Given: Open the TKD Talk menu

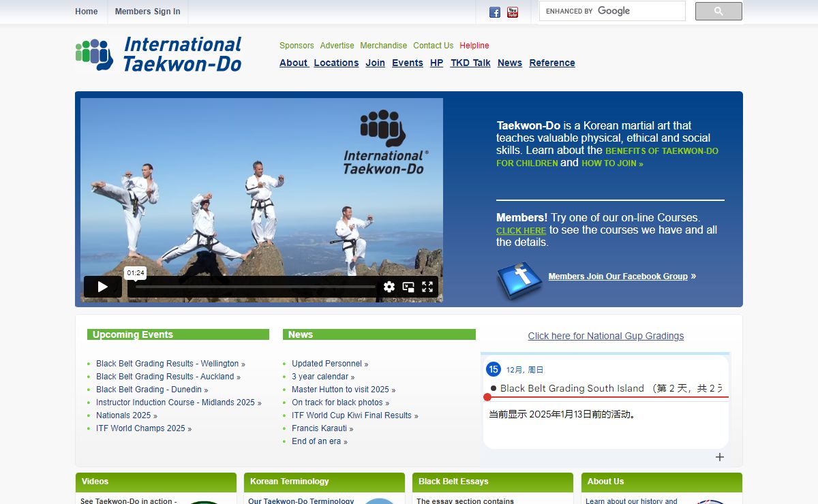Looking at the screenshot, I should 470,63.
